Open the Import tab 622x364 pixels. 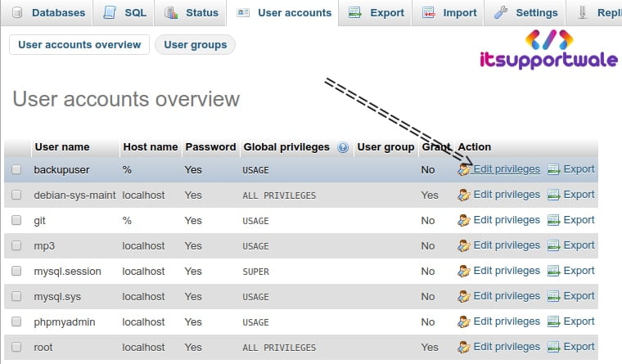click(x=448, y=13)
